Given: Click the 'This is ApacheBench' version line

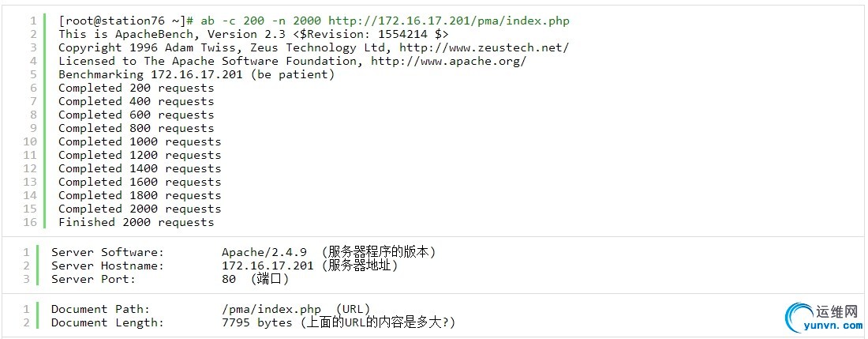Looking at the screenshot, I should coord(253,34).
